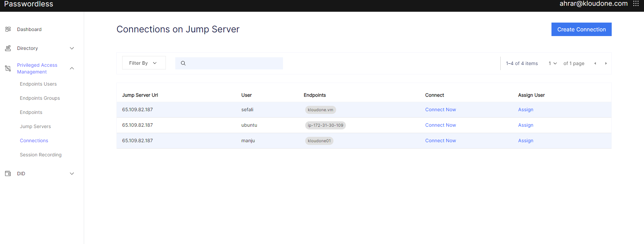This screenshot has height=244, width=644.
Task: Open the Filter By dropdown
Action: [x=144, y=63]
